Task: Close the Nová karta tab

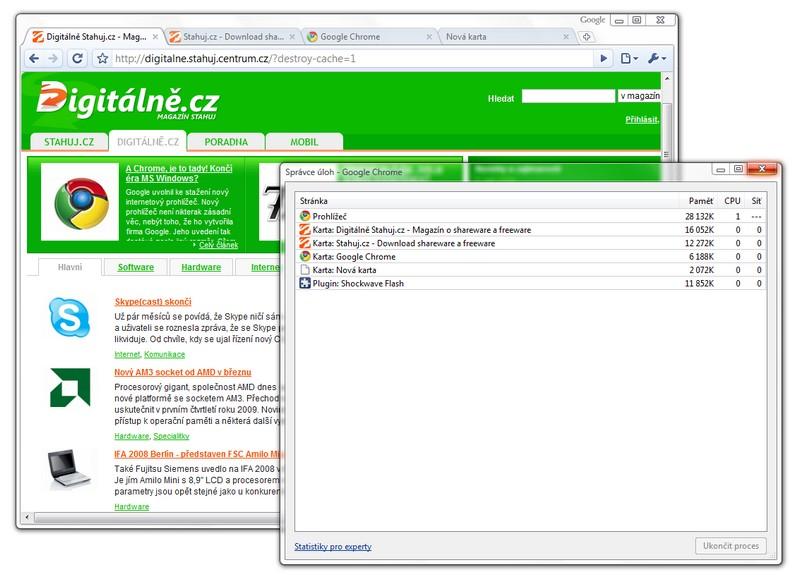Action: [x=566, y=37]
